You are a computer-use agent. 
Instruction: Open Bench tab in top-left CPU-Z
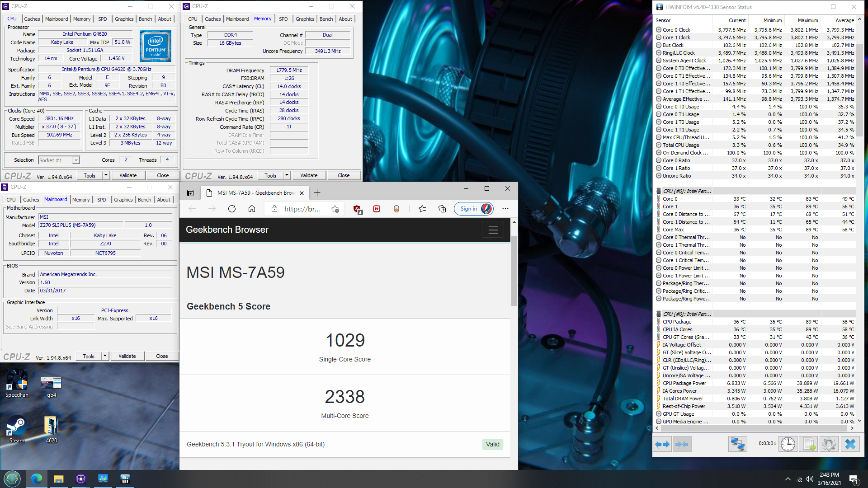(146, 19)
